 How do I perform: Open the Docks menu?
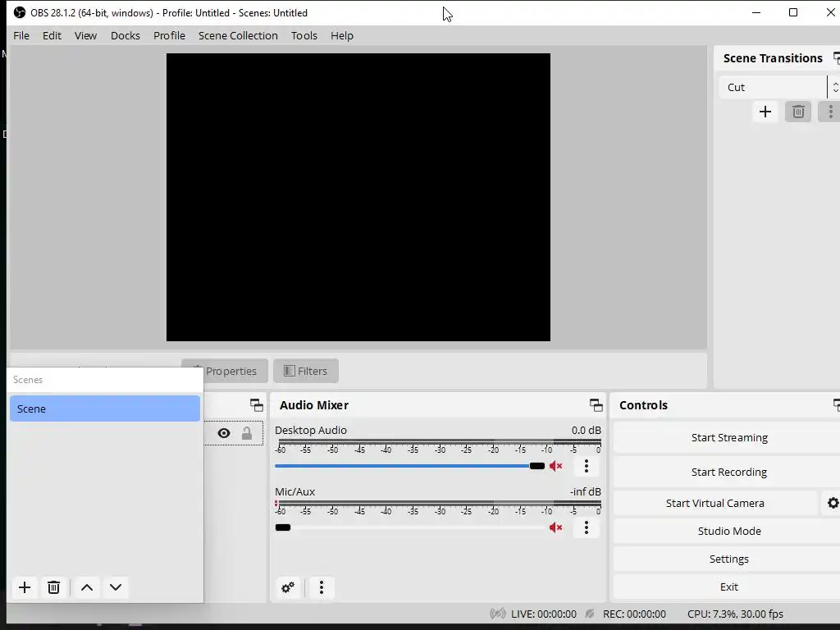126,35
